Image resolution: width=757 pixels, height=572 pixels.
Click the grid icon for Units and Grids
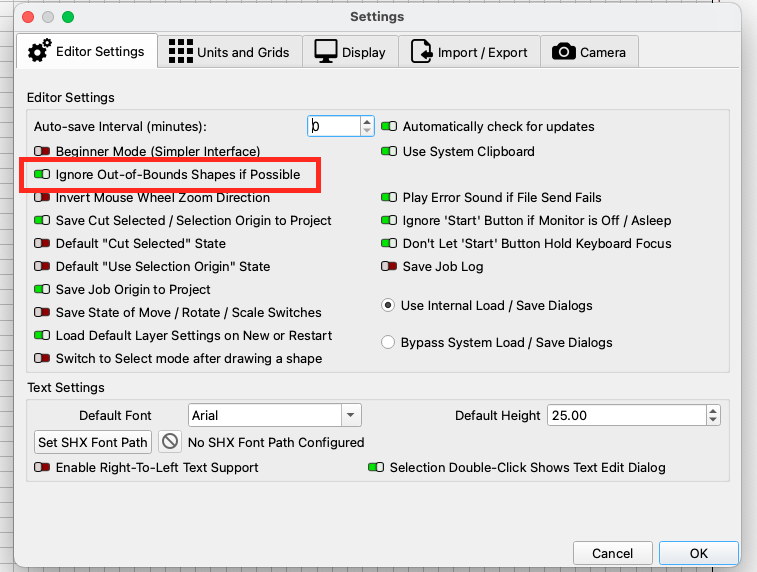[x=181, y=51]
